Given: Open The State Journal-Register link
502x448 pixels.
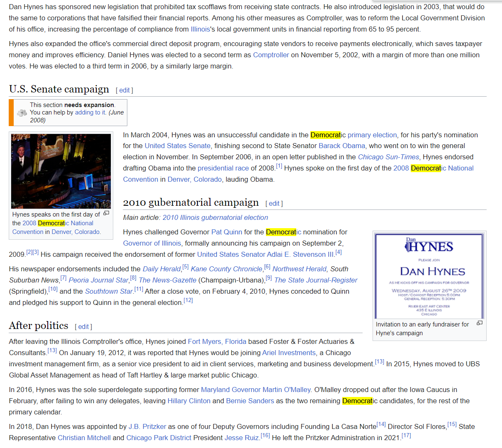Looking at the screenshot, I should [x=316, y=280].
